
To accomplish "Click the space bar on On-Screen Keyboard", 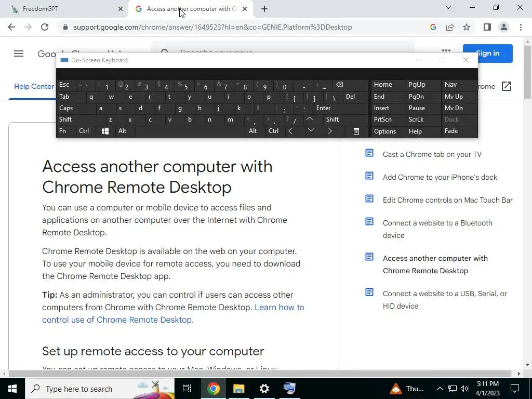I will click(190, 131).
